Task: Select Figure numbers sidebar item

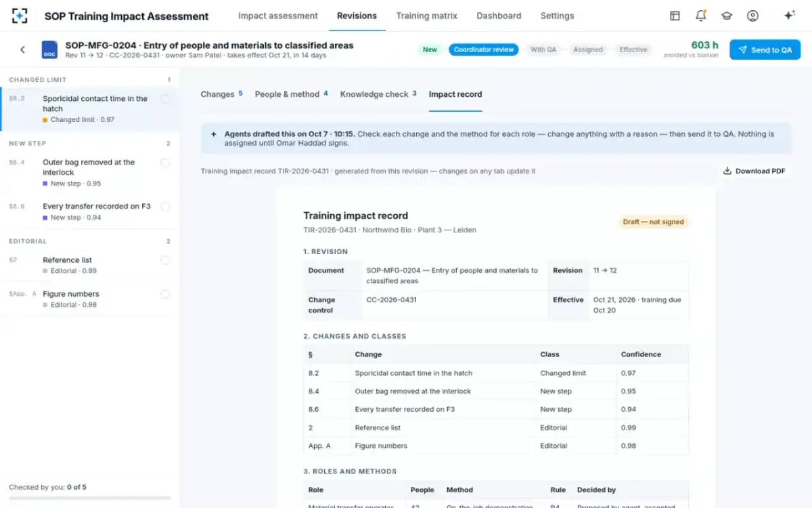Action: click(90, 299)
